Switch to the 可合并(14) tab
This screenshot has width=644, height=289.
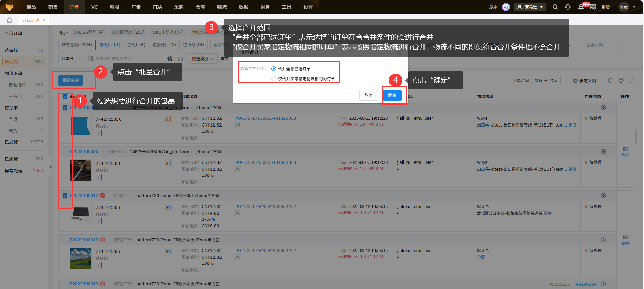[x=110, y=45]
